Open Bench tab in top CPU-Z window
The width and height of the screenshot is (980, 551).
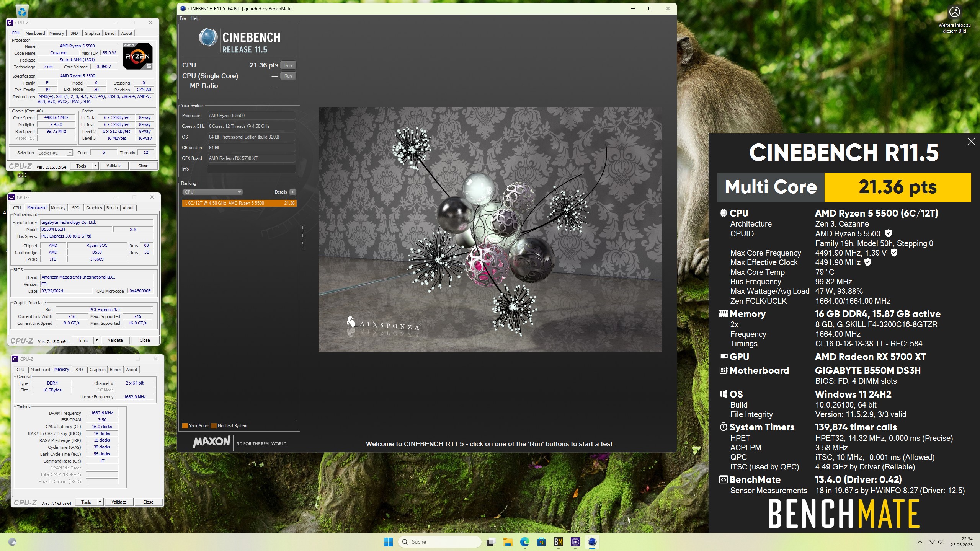[x=111, y=33]
